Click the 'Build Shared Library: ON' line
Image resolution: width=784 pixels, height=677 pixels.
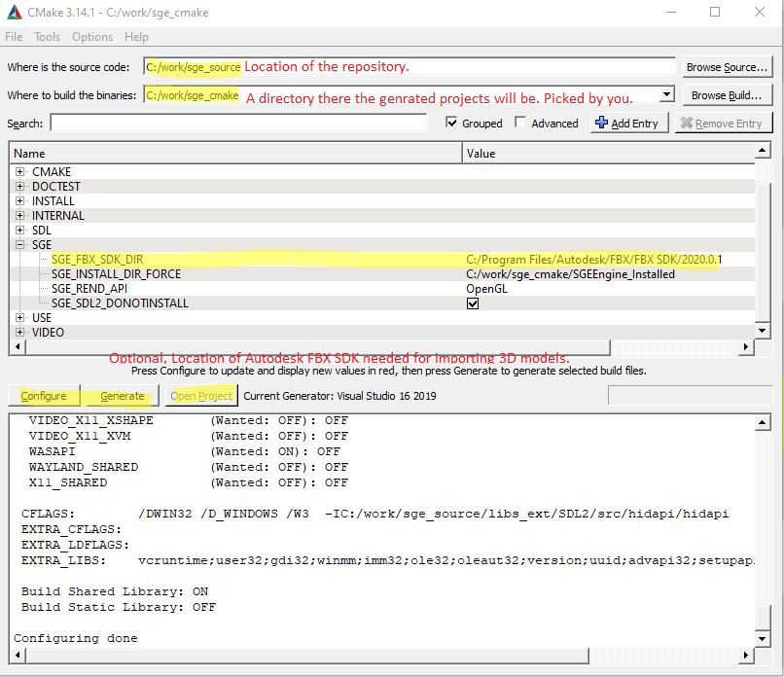(115, 591)
